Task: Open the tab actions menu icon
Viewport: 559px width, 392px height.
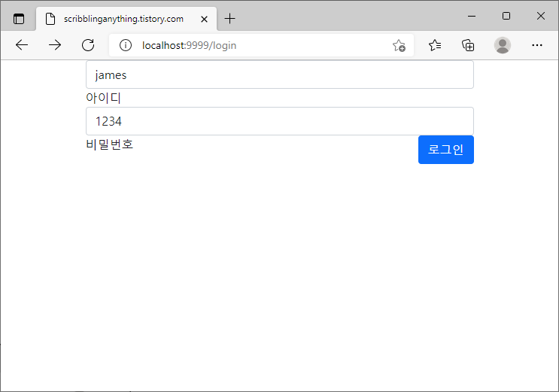Action: (19, 19)
